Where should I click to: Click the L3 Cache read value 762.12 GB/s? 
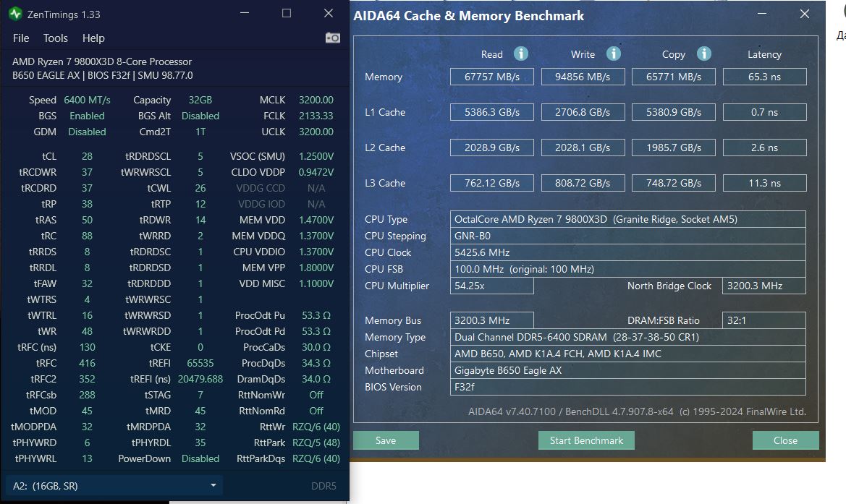tap(492, 183)
